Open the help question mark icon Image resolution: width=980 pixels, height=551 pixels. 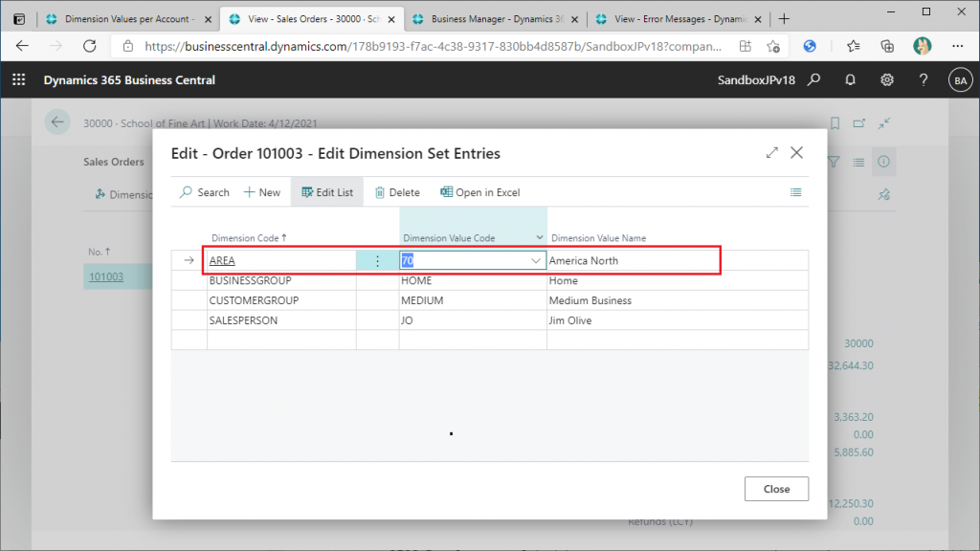tap(924, 80)
